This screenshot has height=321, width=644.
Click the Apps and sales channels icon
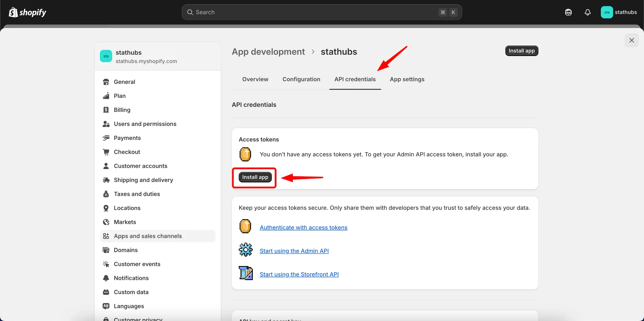[x=106, y=236]
